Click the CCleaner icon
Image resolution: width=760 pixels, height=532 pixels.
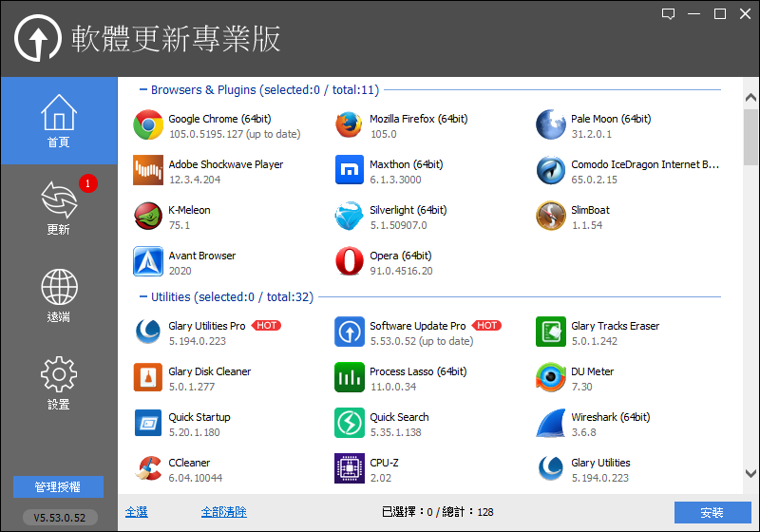pyautogui.click(x=148, y=468)
